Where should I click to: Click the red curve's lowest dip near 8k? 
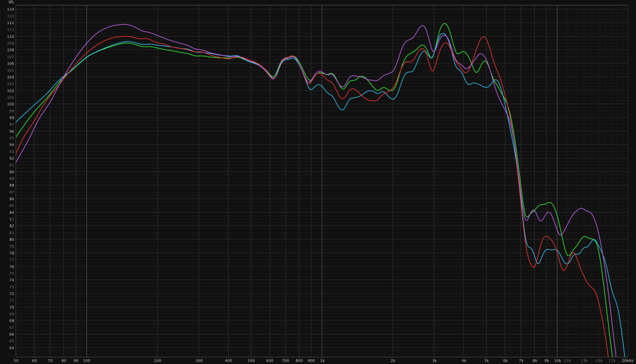[534, 267]
